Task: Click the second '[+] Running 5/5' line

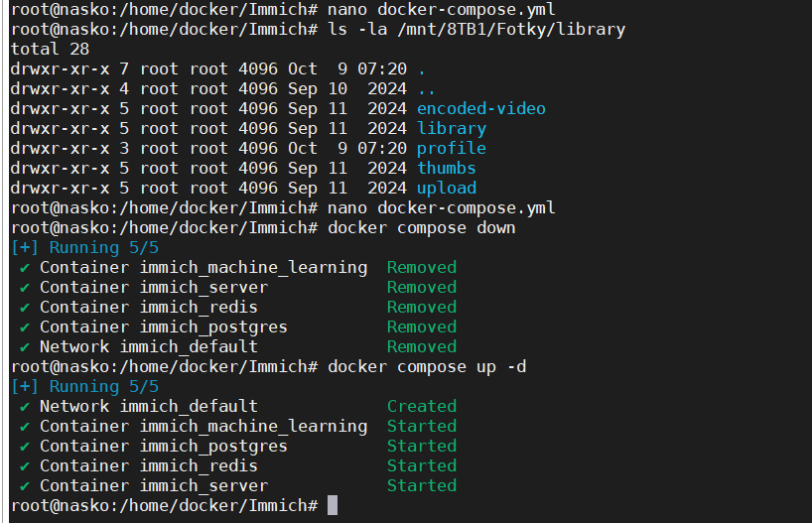Action: pos(85,386)
